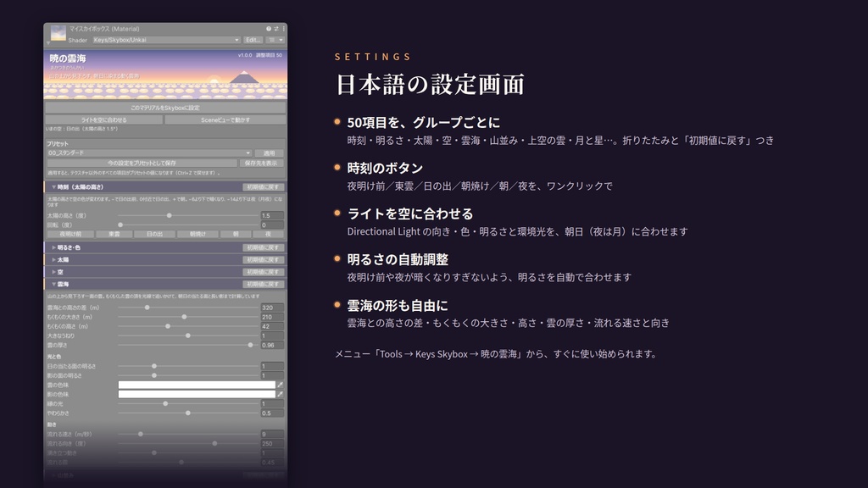The width and height of the screenshot is (868, 488).
Task: Click このマテリアルをSkyboxに設定 button
Action: [165, 108]
